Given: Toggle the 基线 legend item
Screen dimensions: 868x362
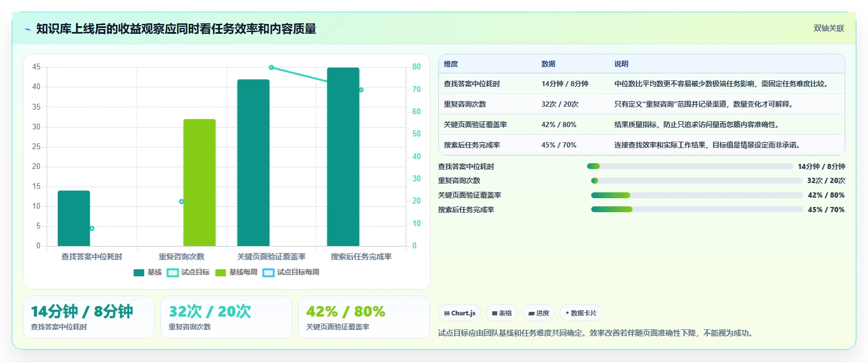Looking at the screenshot, I should 147,272.
